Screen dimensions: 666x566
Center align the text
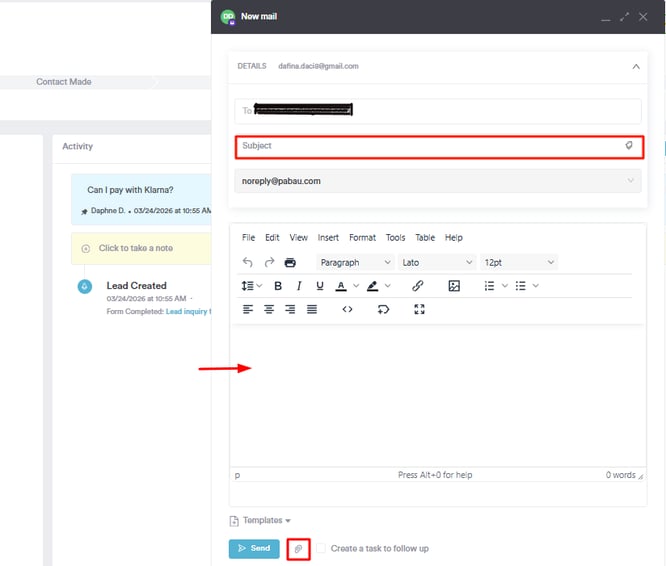click(269, 310)
